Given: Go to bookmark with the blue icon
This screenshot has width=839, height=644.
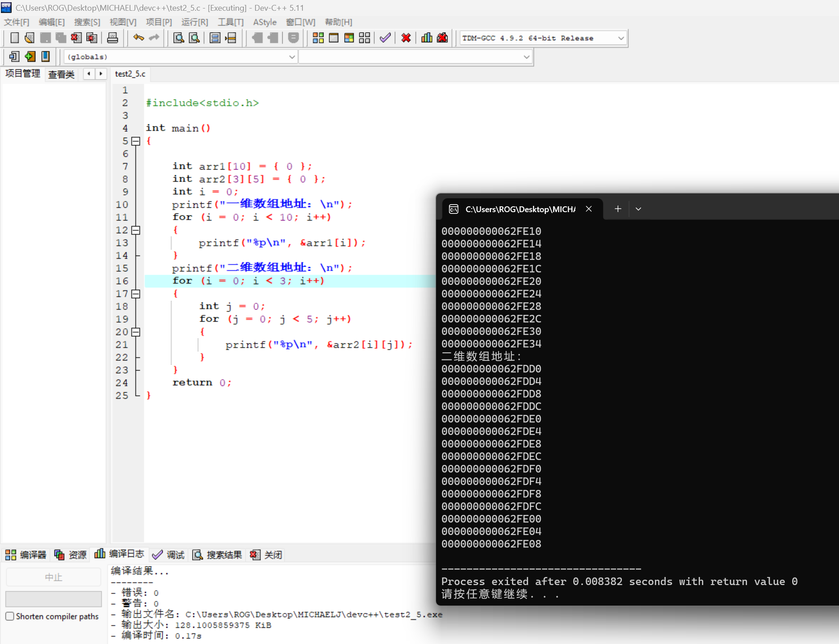Looking at the screenshot, I should tap(46, 57).
